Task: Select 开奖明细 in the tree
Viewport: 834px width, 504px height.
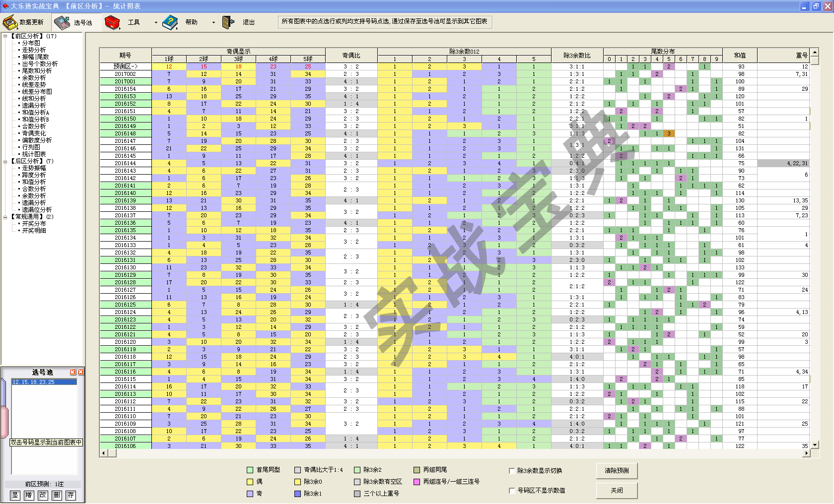Action: [34, 231]
